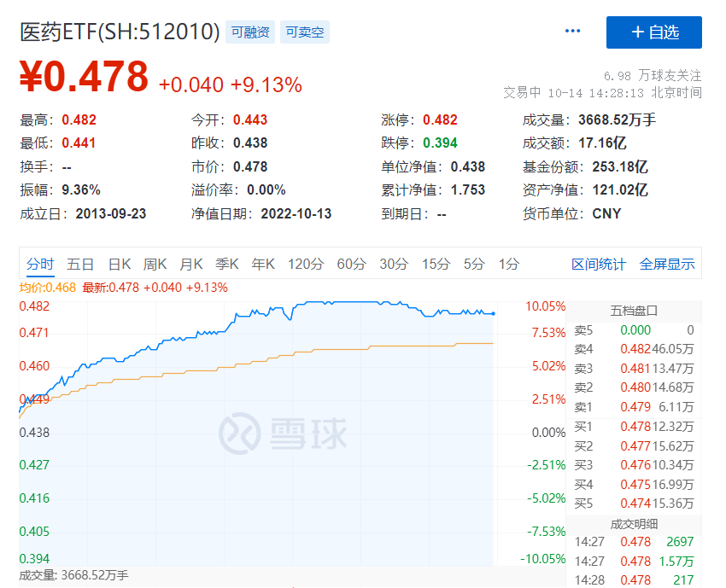Click the 医药ETF(SH:512010) title
Image resolution: width=726 pixels, height=588 pixels.
(x=120, y=32)
